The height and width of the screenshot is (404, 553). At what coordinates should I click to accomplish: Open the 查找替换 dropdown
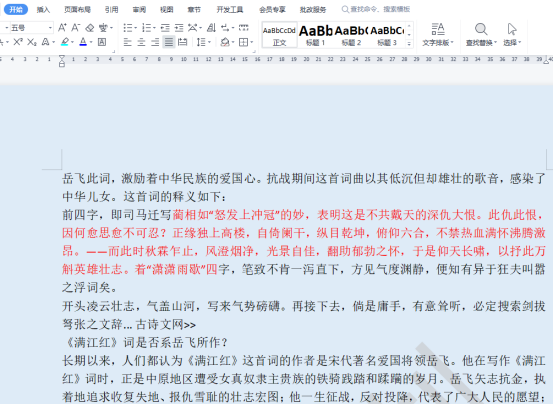coord(481,43)
